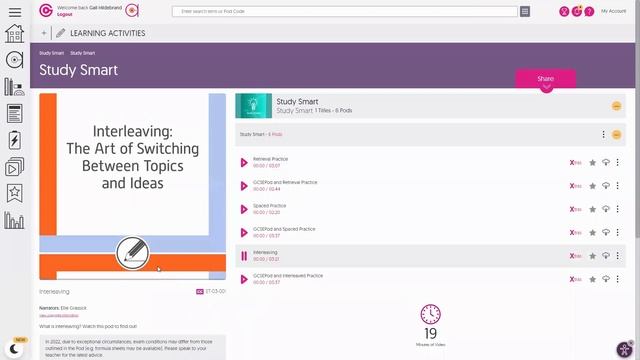Click the second Study Smart breadcrumb
Viewport: 640px width, 360px height.
coord(82,53)
